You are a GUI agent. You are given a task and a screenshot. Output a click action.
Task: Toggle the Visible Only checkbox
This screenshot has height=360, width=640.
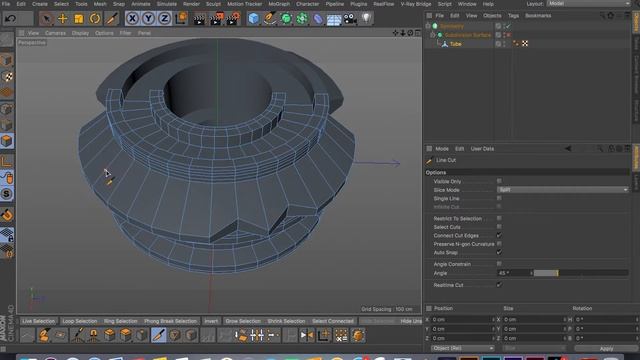pyautogui.click(x=499, y=181)
